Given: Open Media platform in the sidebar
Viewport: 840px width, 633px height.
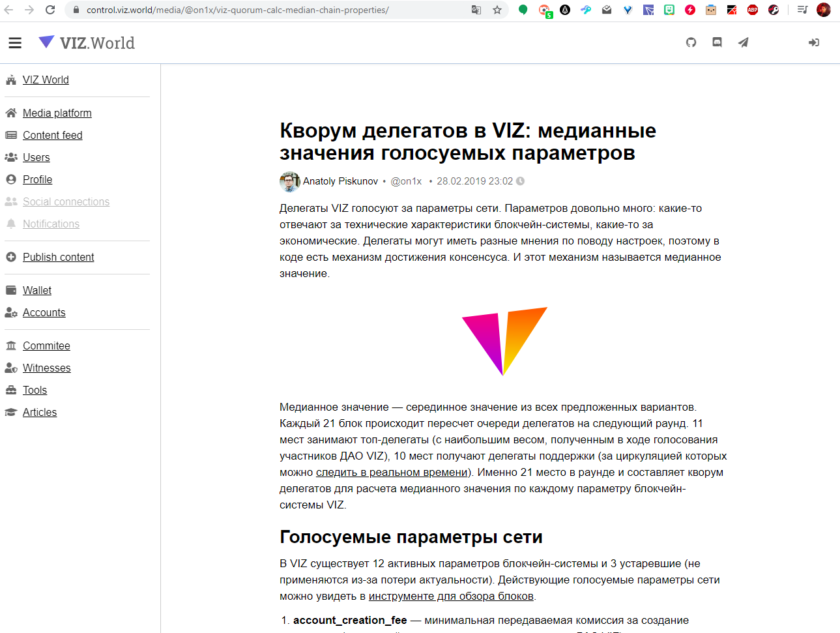Looking at the screenshot, I should coord(57,113).
